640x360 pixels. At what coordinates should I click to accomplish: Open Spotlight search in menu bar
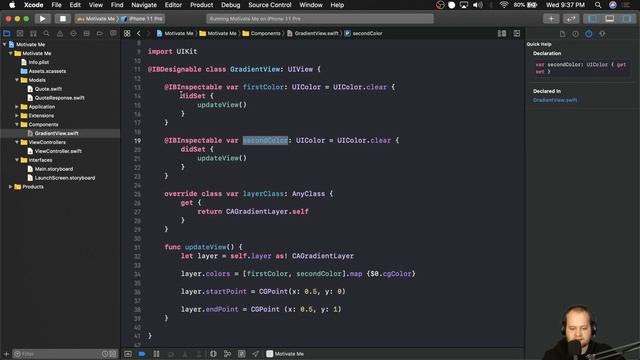[598, 5]
